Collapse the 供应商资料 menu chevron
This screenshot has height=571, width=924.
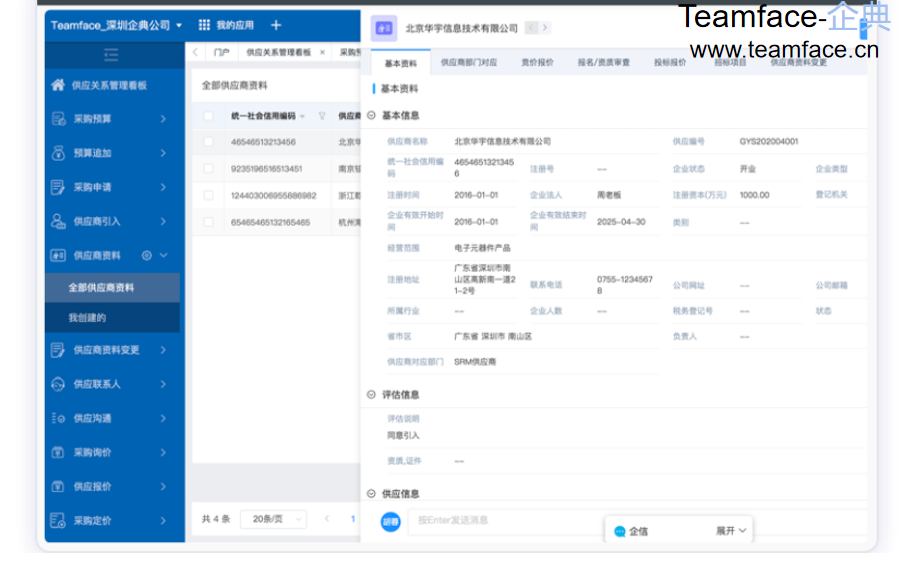(x=164, y=256)
